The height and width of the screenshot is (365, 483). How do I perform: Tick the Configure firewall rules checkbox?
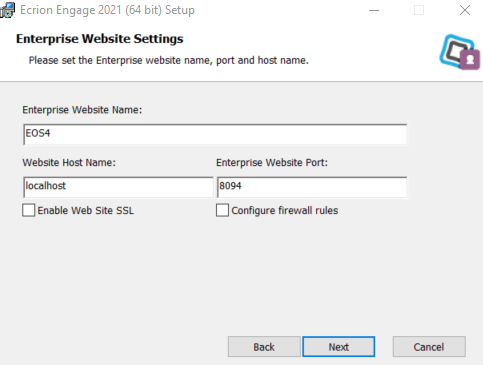pyautogui.click(x=222, y=210)
